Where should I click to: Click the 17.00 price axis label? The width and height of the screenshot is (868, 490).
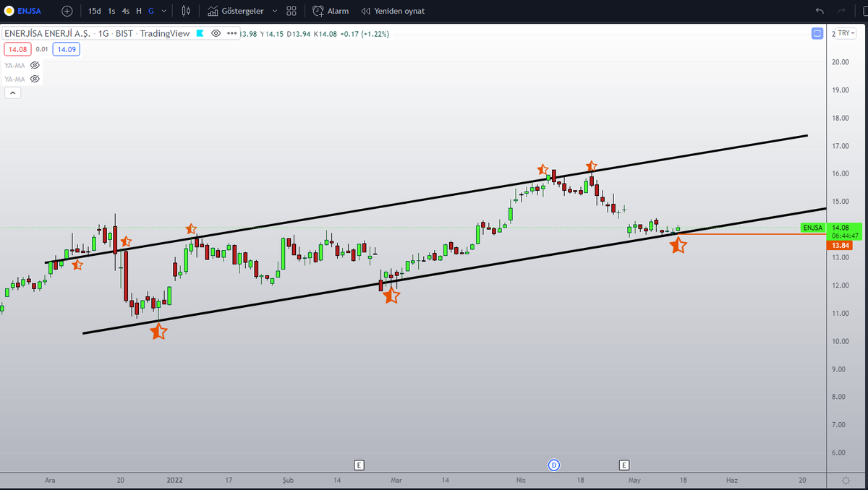[839, 146]
